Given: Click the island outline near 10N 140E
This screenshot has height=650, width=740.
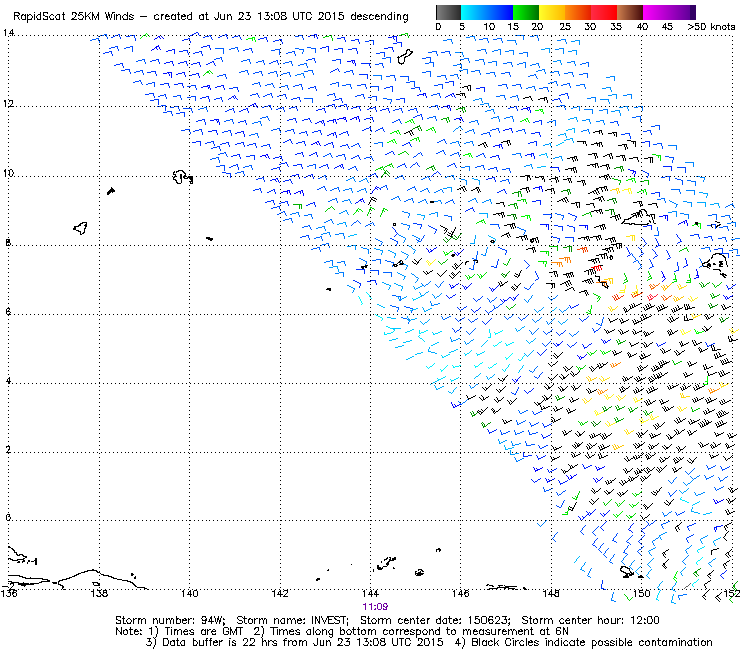Looking at the screenshot, I should (x=182, y=177).
